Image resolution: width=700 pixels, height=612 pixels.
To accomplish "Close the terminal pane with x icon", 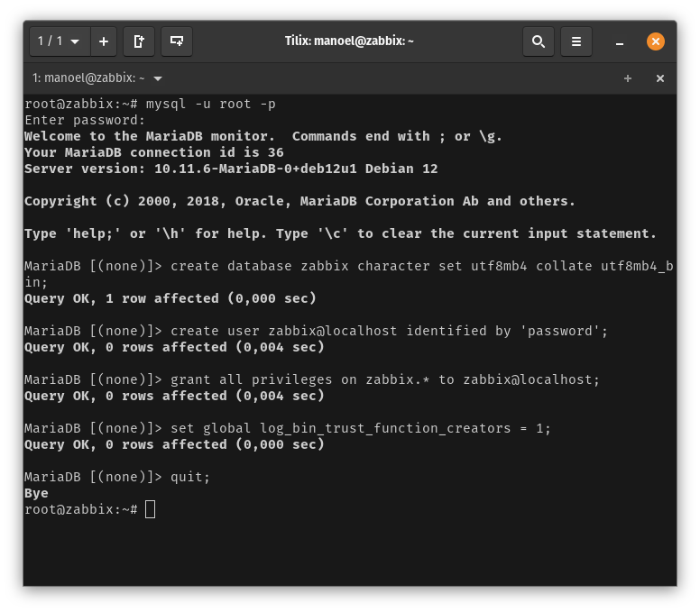I will (x=660, y=78).
